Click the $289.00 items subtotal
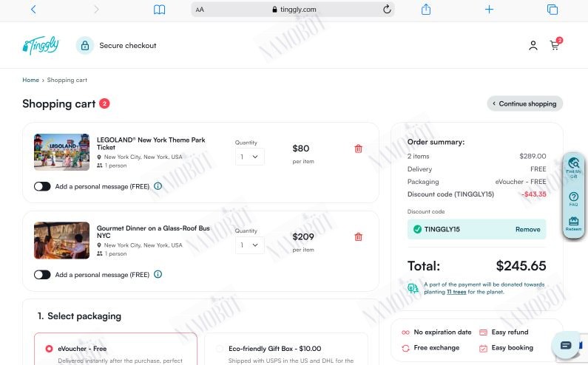Viewport: 588px width, 365px height. point(533,156)
